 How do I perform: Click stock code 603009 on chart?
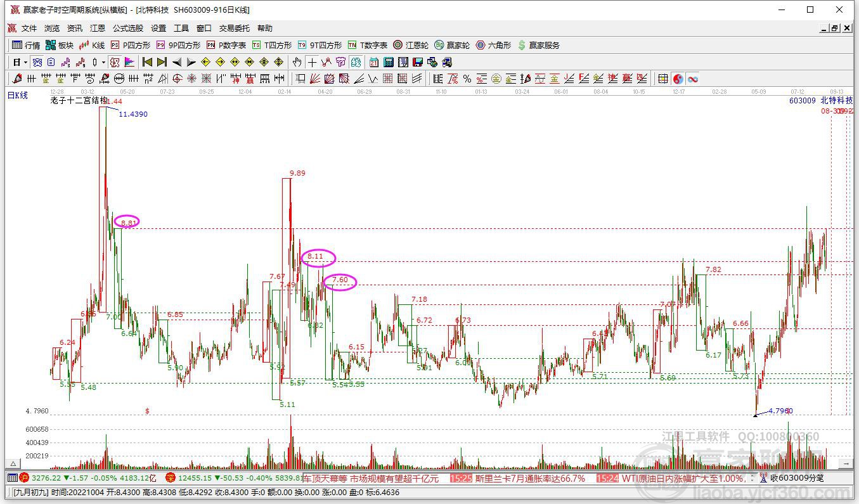pos(803,101)
